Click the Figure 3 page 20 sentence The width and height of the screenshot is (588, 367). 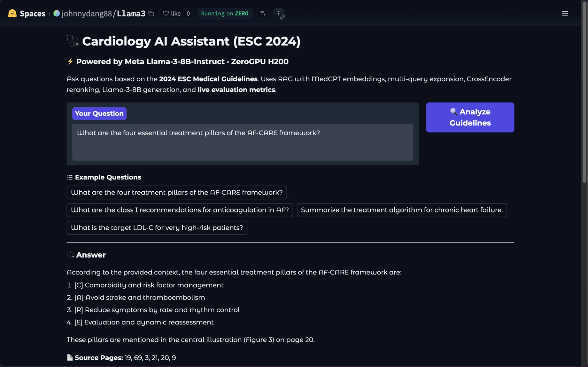coord(190,339)
